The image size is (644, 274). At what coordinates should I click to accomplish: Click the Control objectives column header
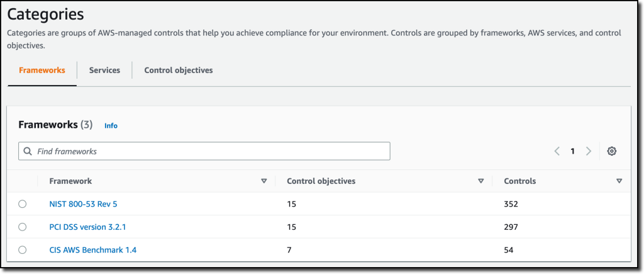[321, 181]
